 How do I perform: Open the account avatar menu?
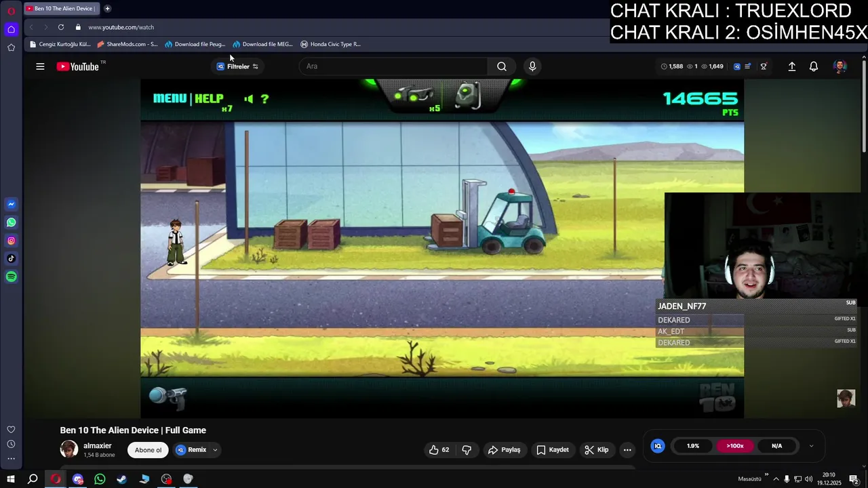click(840, 66)
